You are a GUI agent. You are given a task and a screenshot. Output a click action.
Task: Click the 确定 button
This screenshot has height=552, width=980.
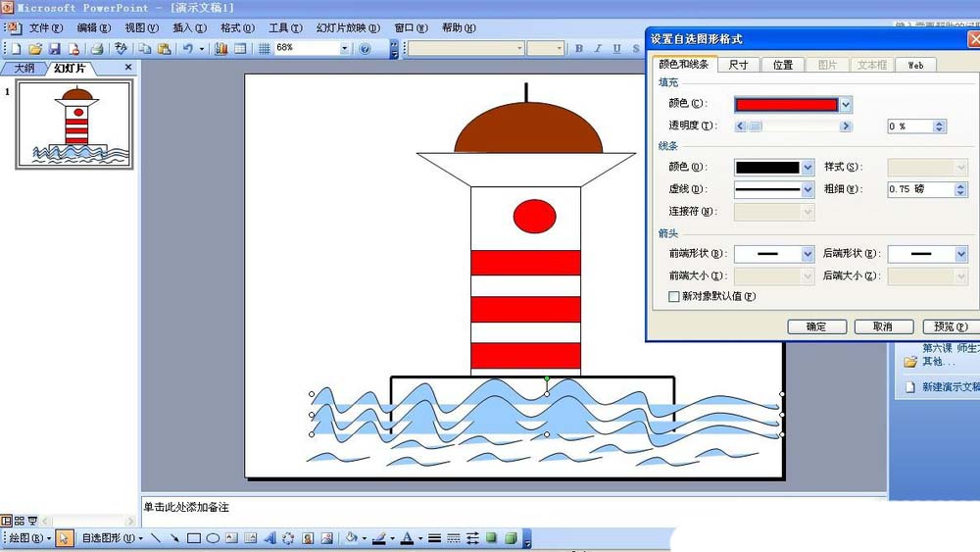[815, 326]
